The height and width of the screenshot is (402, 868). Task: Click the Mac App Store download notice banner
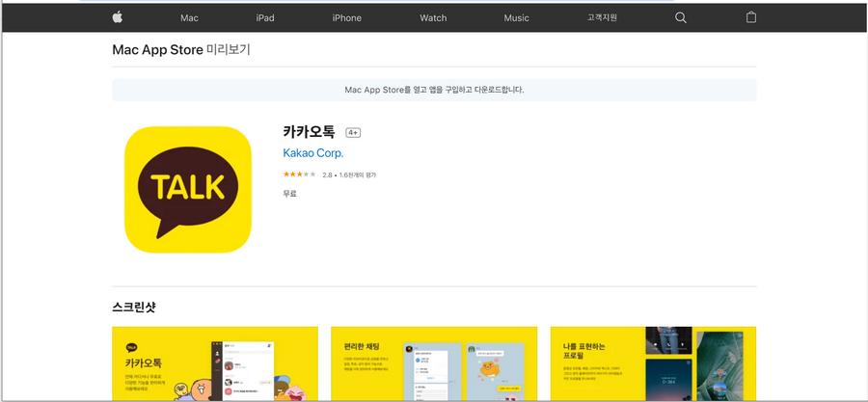[x=434, y=90]
